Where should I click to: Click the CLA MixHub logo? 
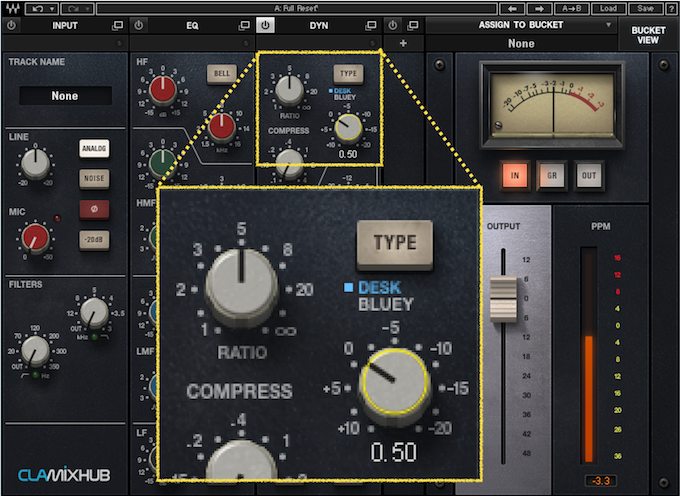coord(64,475)
